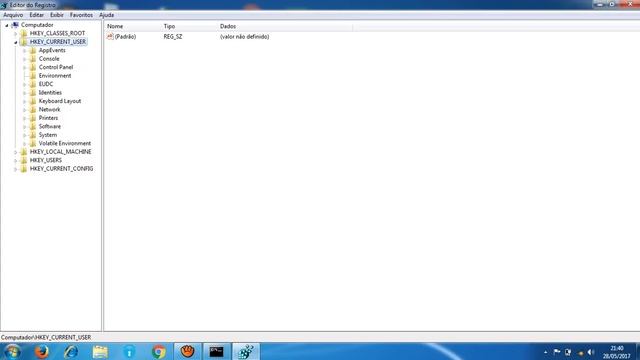The height and width of the screenshot is (360, 640).
Task: Open Windows Explorer folder in taskbar
Action: pyautogui.click(x=100, y=351)
